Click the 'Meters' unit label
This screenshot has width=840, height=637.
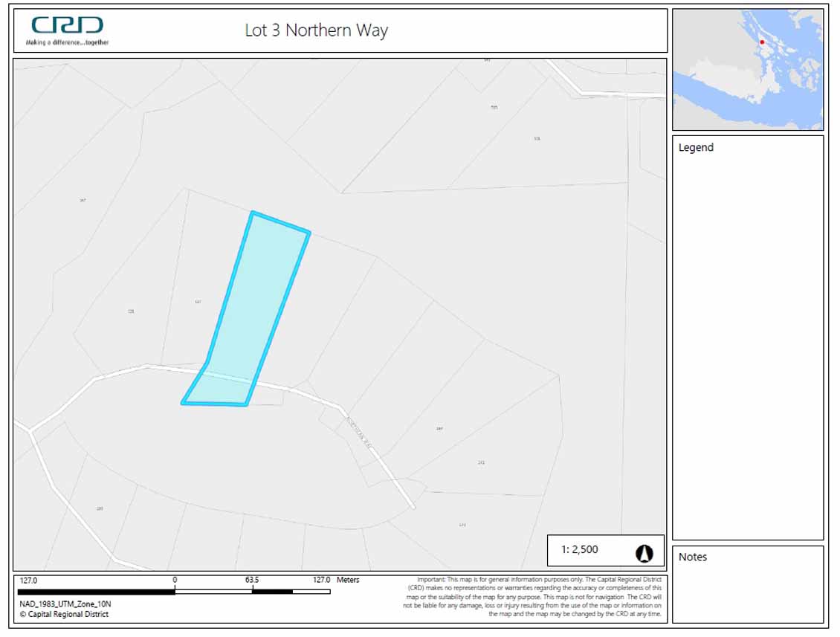pyautogui.click(x=348, y=580)
